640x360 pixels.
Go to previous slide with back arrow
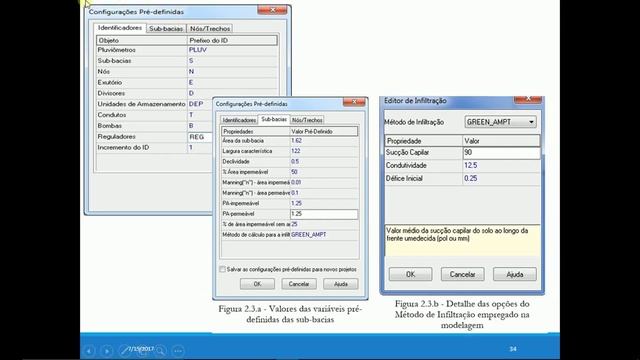[x=89, y=351]
